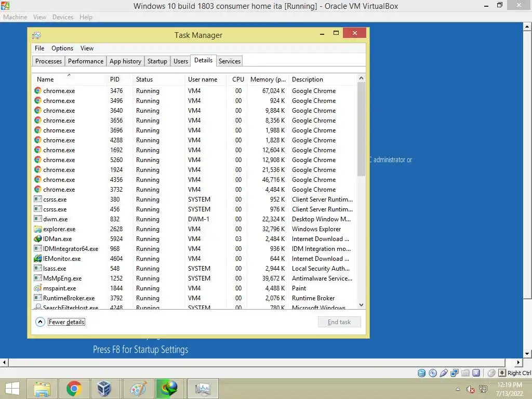Click the IEMonitor.exe process icon
The image size is (532, 399).
[x=37, y=259]
